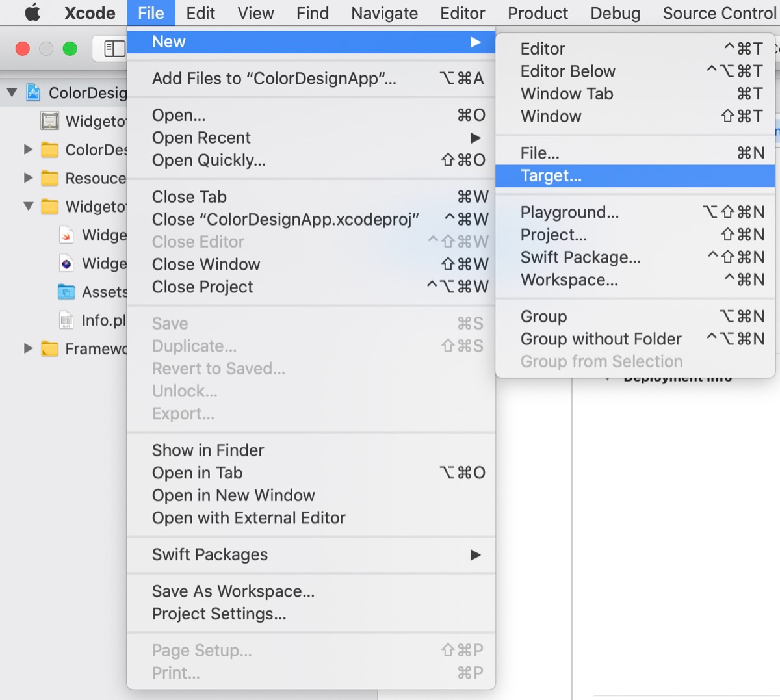The image size is (780, 700).
Task: Select the Info.pl file row
Action: click(64, 320)
